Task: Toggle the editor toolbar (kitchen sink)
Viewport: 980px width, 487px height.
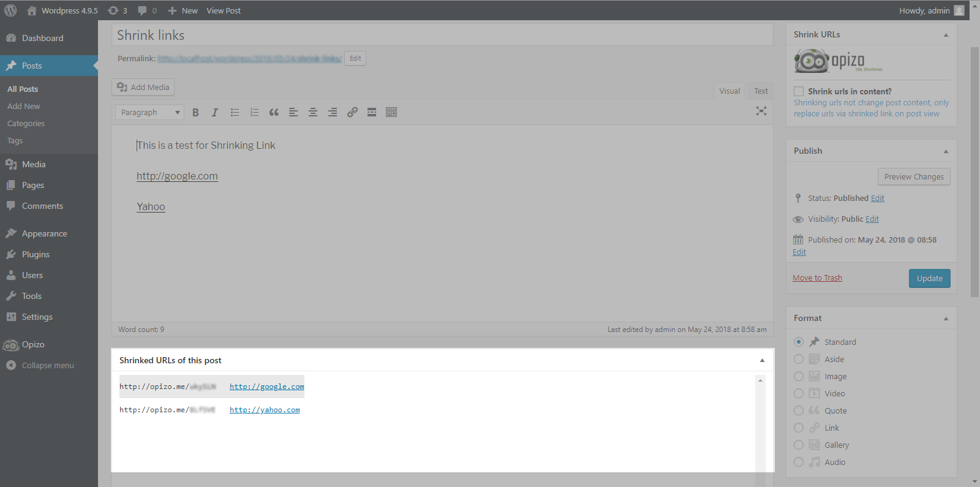Action: (391, 112)
